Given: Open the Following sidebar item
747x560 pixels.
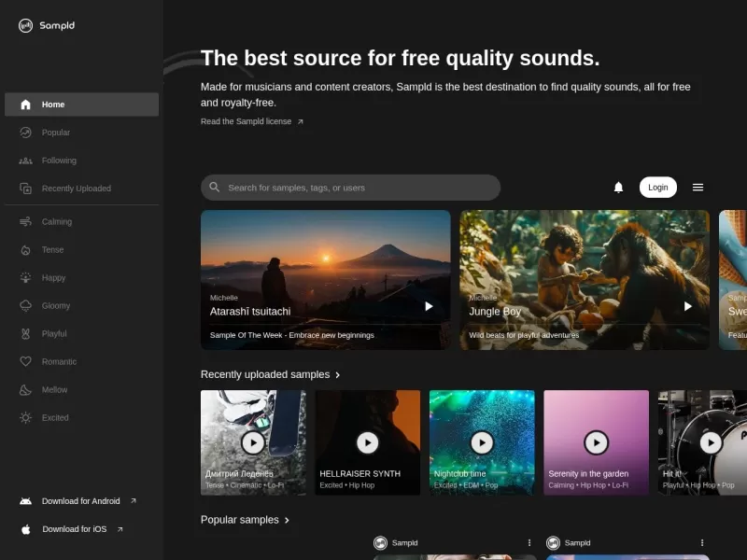Looking at the screenshot, I should coord(59,161).
